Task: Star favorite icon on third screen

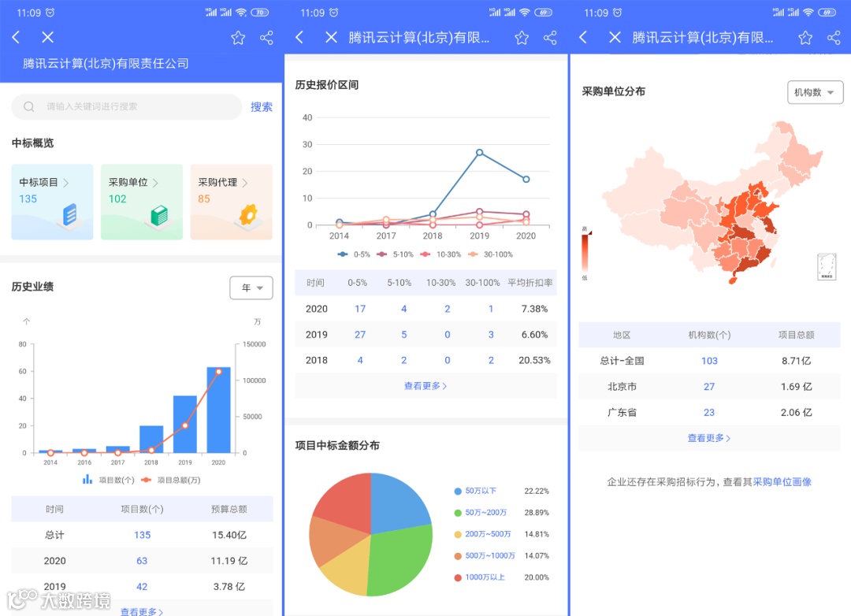Action: [805, 38]
